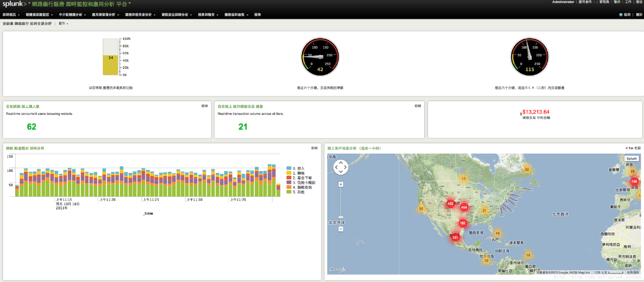The image size is (644, 282).
Task: Expand the 儀表板和檢視 navigation dropdown
Action: [x=236, y=15]
